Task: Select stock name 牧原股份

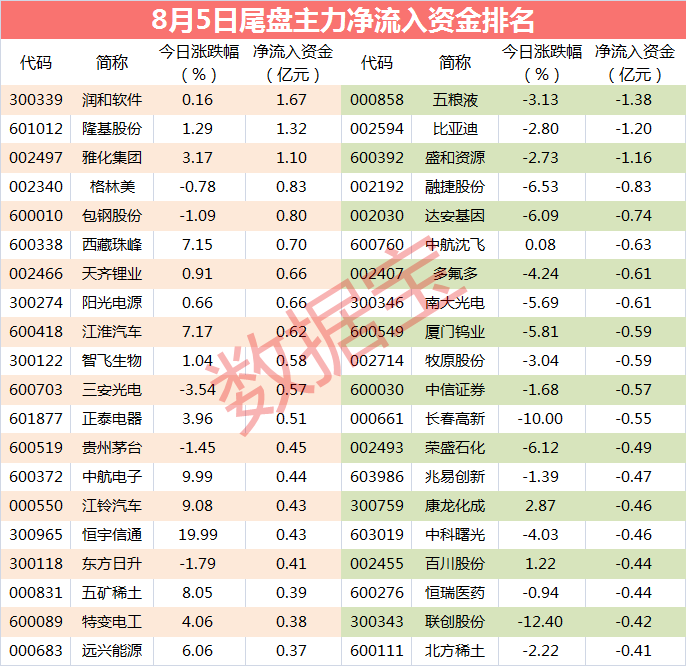Action: (455, 361)
